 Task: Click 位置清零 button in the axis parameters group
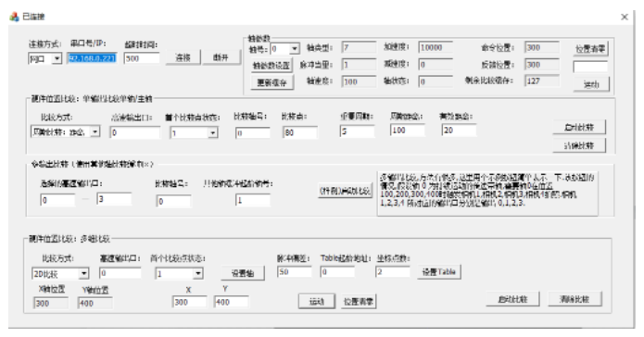coord(590,48)
